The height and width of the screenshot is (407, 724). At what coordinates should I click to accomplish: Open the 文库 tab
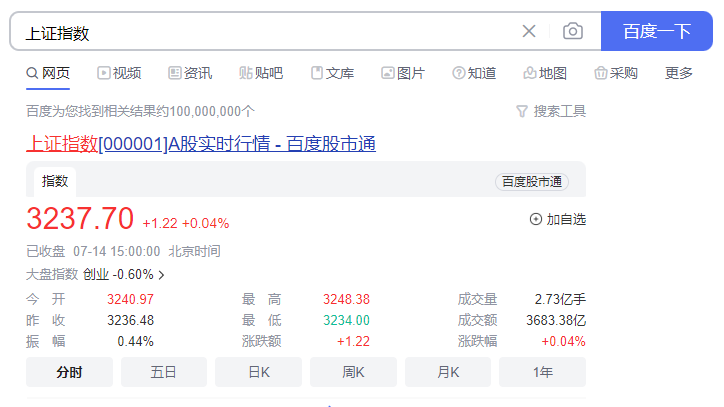pyautogui.click(x=332, y=73)
